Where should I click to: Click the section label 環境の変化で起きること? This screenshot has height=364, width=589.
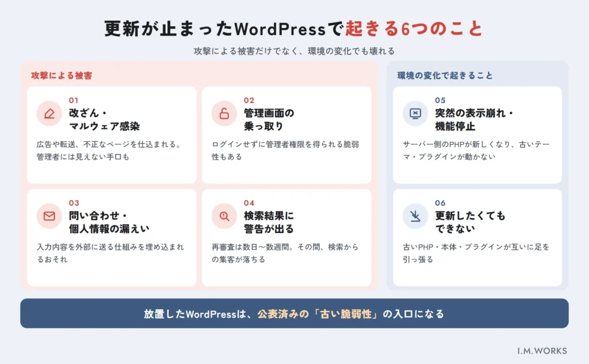point(445,75)
